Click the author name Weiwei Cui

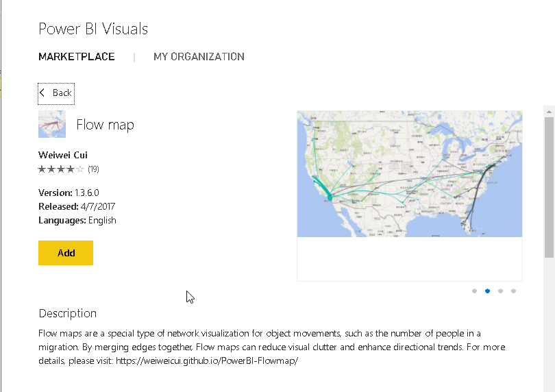[x=63, y=155]
